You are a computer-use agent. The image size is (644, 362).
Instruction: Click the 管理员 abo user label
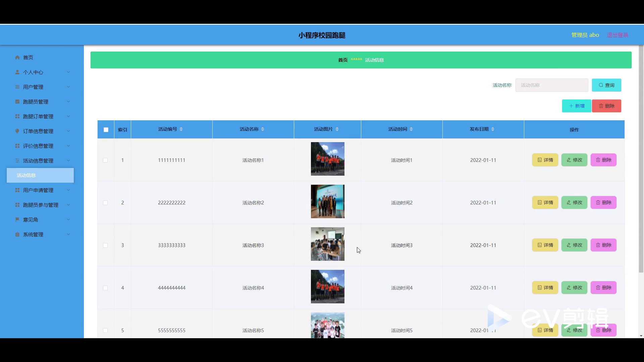[585, 35]
